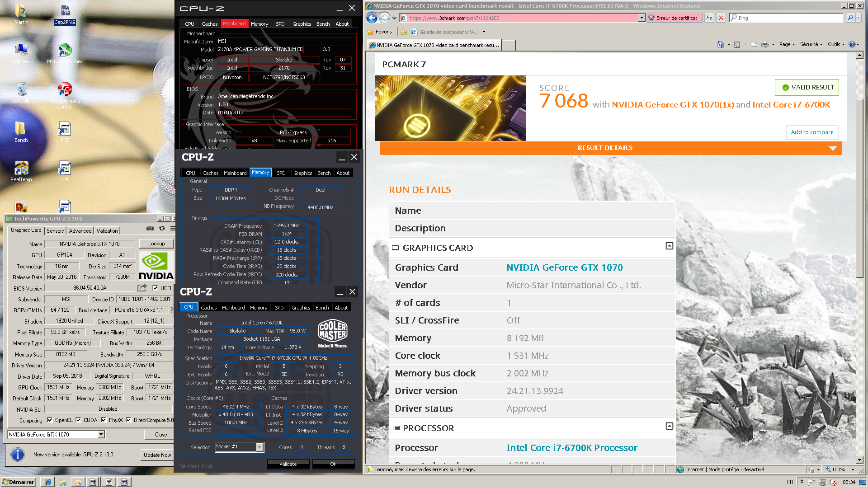
Task: Click the Lookup button in GPU-Z
Action: [x=156, y=244]
